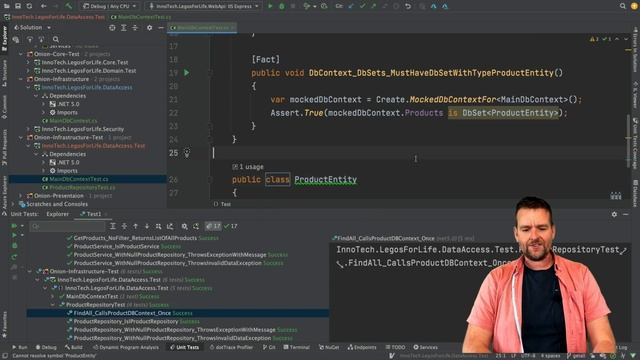Open the dotTrace Profiler tool window tab
This screenshot has height=360, width=640.
click(231, 347)
